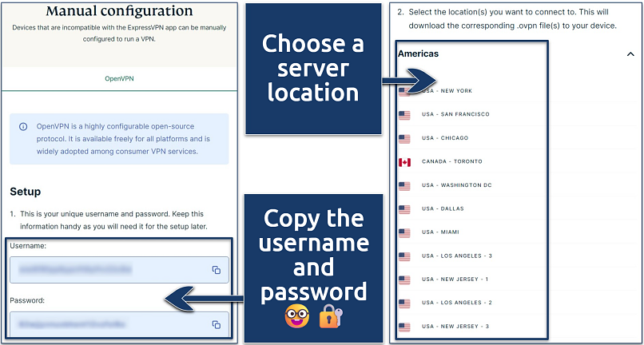Click the blurred Username field
The width and height of the screenshot is (644, 345).
point(119,270)
